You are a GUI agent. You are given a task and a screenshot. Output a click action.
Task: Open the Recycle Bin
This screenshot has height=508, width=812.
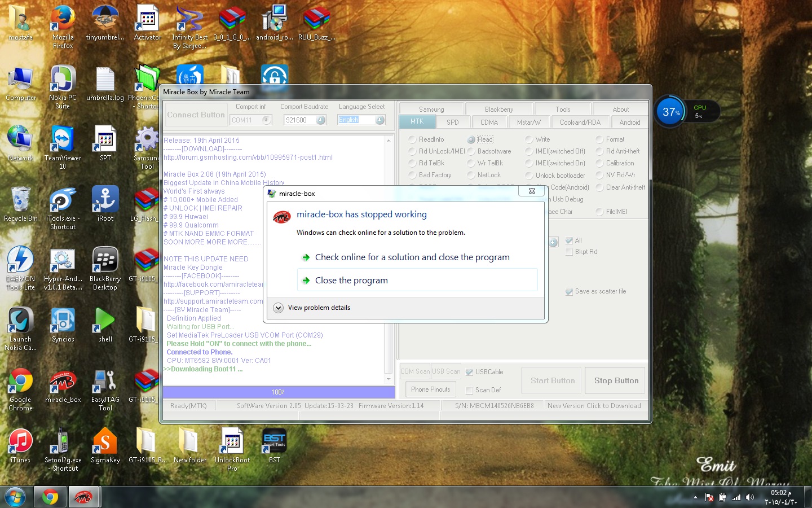tap(20, 204)
